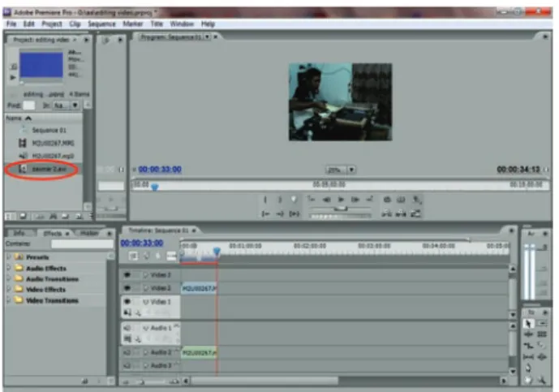
Task: Click the Effects panel Contains search field
Action: [83, 244]
